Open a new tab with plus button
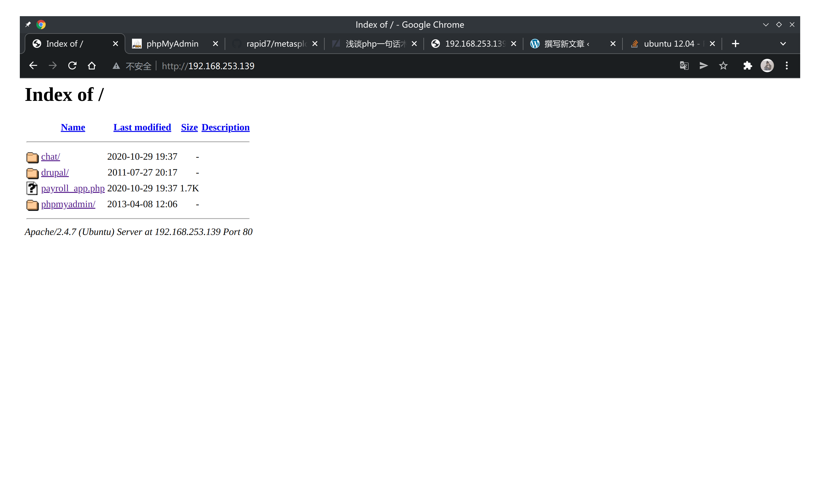This screenshot has width=820, height=504. (x=735, y=44)
